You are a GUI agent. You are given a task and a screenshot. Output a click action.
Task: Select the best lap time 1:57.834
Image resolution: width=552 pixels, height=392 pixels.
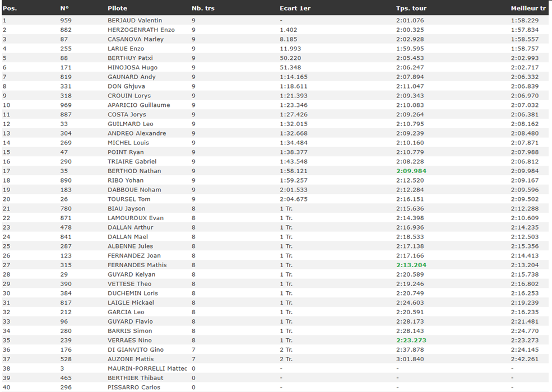pos(525,30)
